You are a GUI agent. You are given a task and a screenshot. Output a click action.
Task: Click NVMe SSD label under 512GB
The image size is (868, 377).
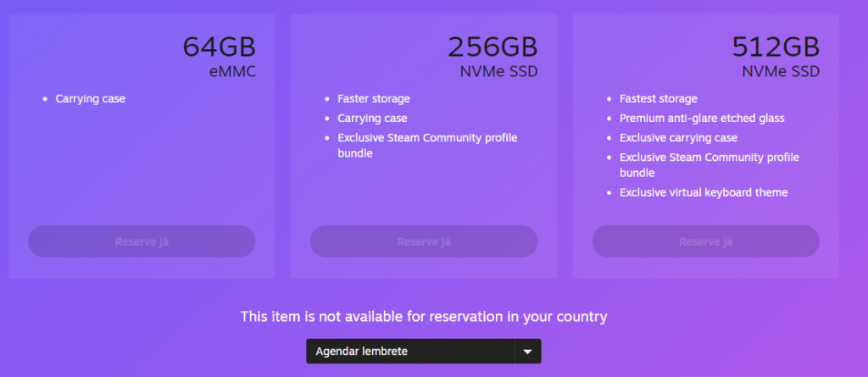[781, 72]
